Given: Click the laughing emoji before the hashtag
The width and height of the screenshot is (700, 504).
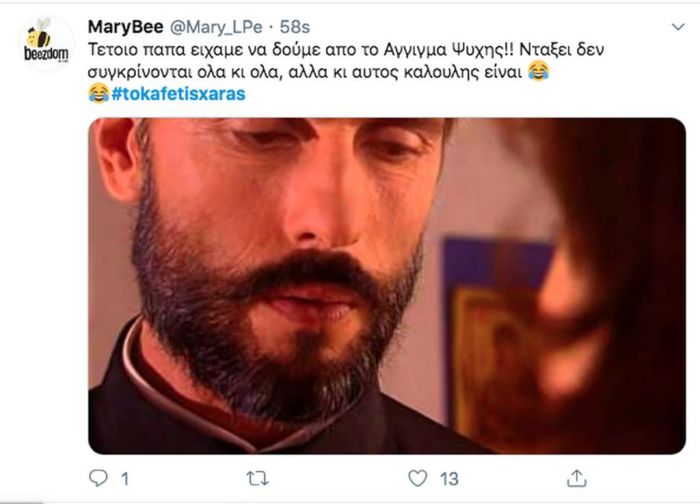Looking at the screenshot, I should (x=99, y=94).
